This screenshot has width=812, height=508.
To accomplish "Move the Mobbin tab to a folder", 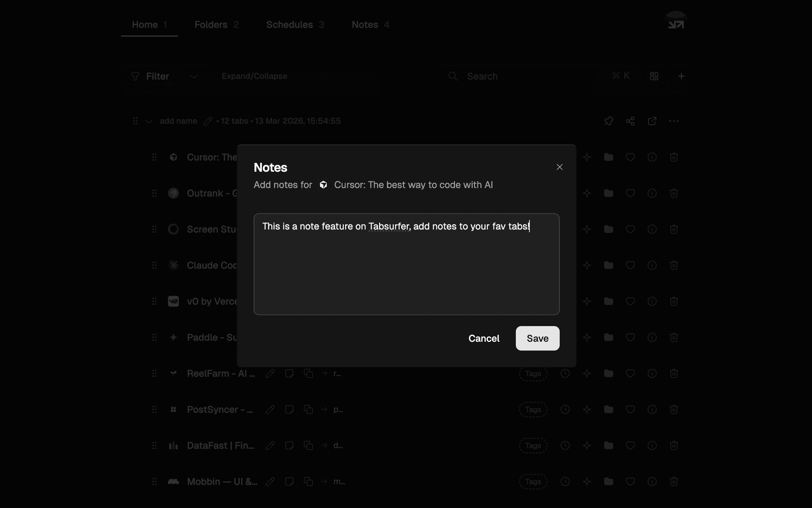I will click(608, 481).
